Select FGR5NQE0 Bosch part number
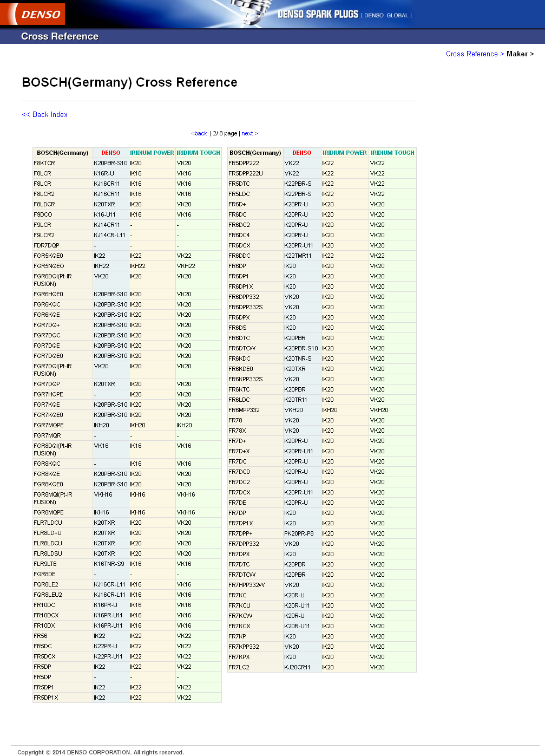Image resolution: width=545 pixels, height=756 pixels. point(49,266)
